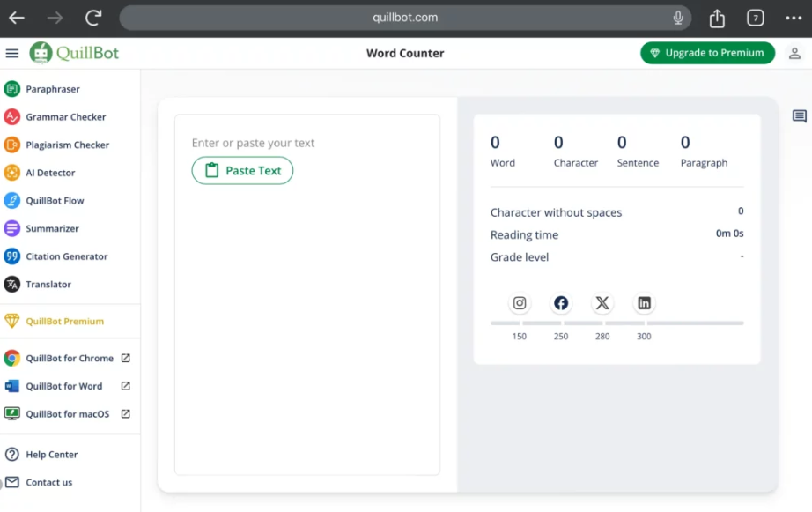Select the Summarizer icon
812x512 pixels.
click(12, 228)
